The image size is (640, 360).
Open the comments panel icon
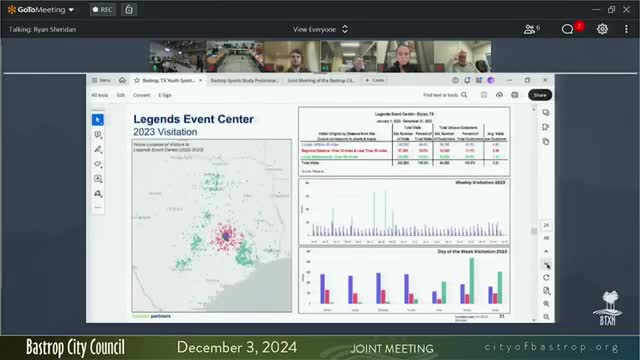(x=546, y=113)
